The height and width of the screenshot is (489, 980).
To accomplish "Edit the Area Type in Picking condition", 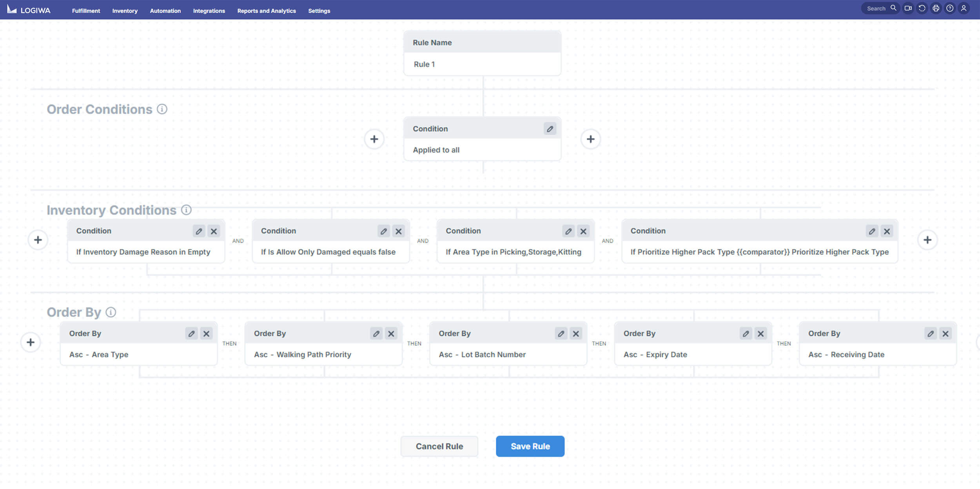I will 568,231.
